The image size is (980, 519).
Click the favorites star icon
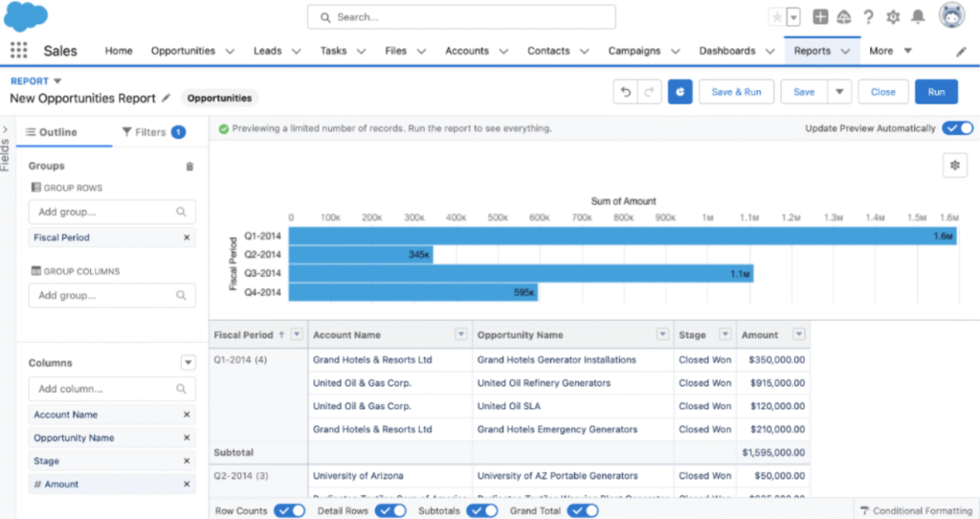point(777,17)
